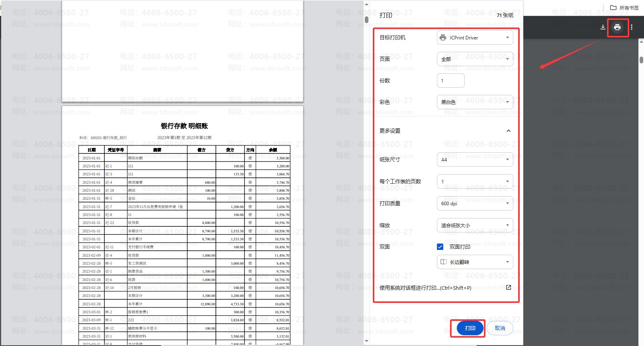Open the 彩色 dropdown showing 黑白色
This screenshot has height=346, width=644.
coord(475,102)
